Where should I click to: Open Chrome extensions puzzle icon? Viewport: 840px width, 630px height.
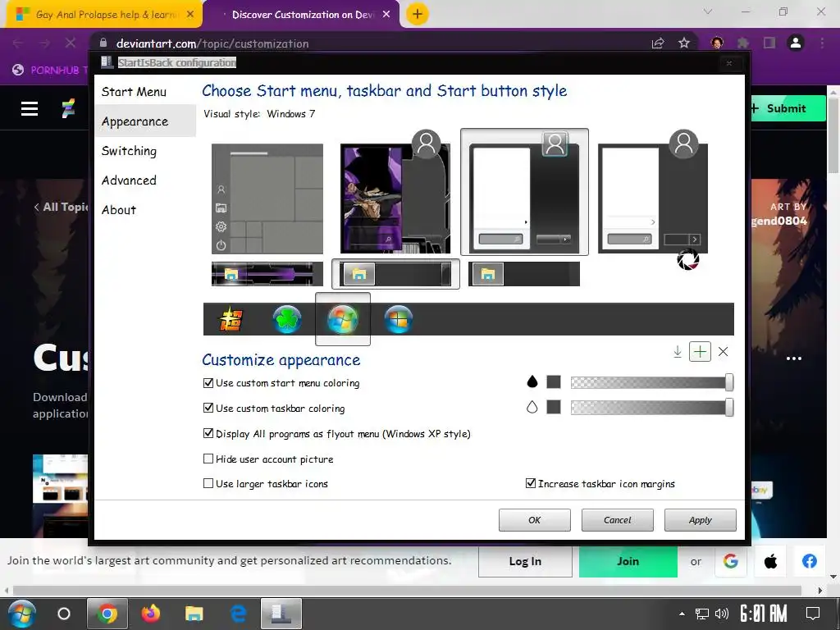[x=742, y=43]
